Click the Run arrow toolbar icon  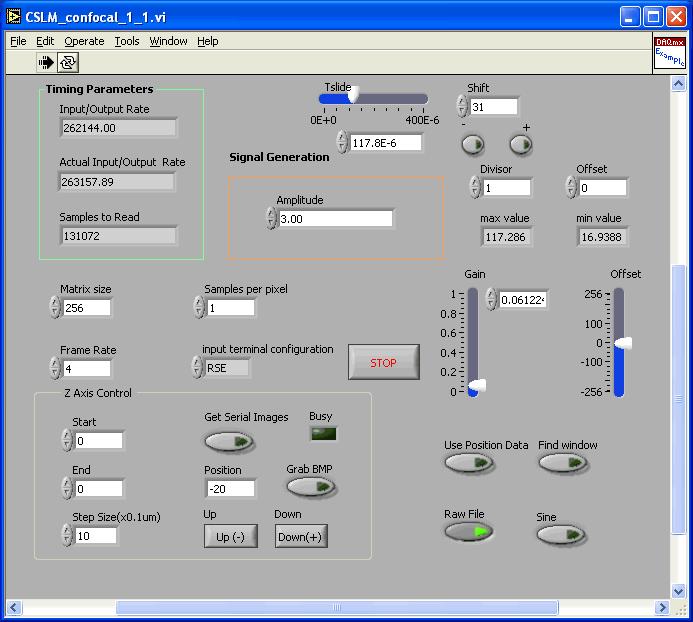(46, 62)
